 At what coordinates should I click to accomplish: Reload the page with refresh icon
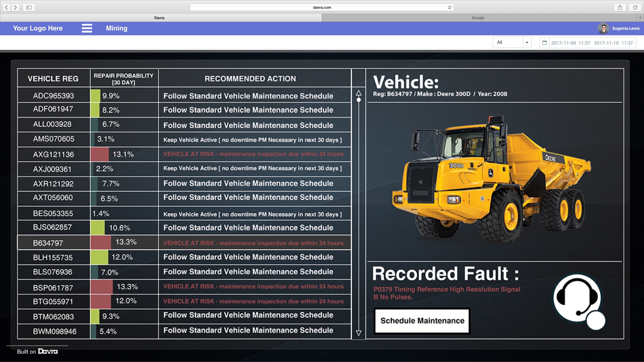click(450, 7)
